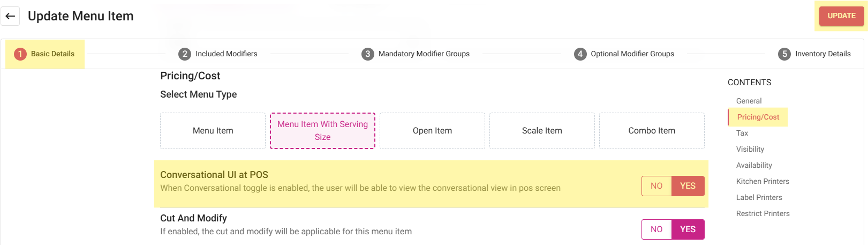868x245 pixels.
Task: Open the Included Modifiers step
Action: [226, 54]
